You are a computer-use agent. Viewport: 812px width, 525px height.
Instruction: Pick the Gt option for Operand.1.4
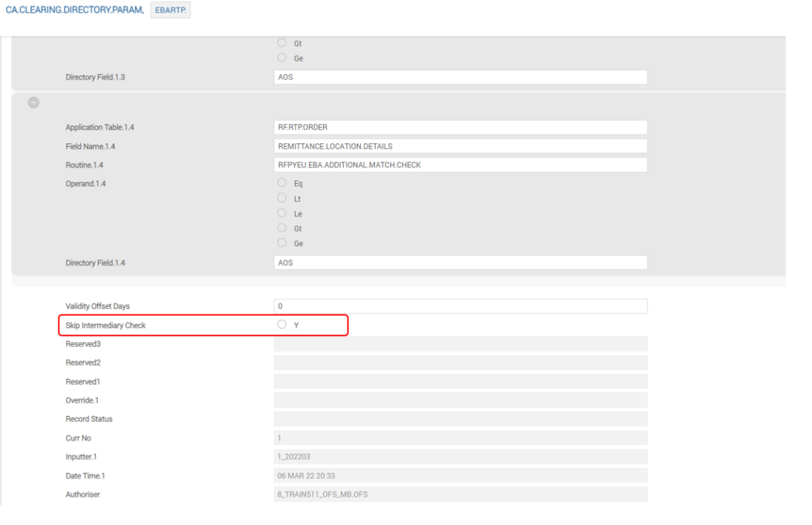coord(282,228)
